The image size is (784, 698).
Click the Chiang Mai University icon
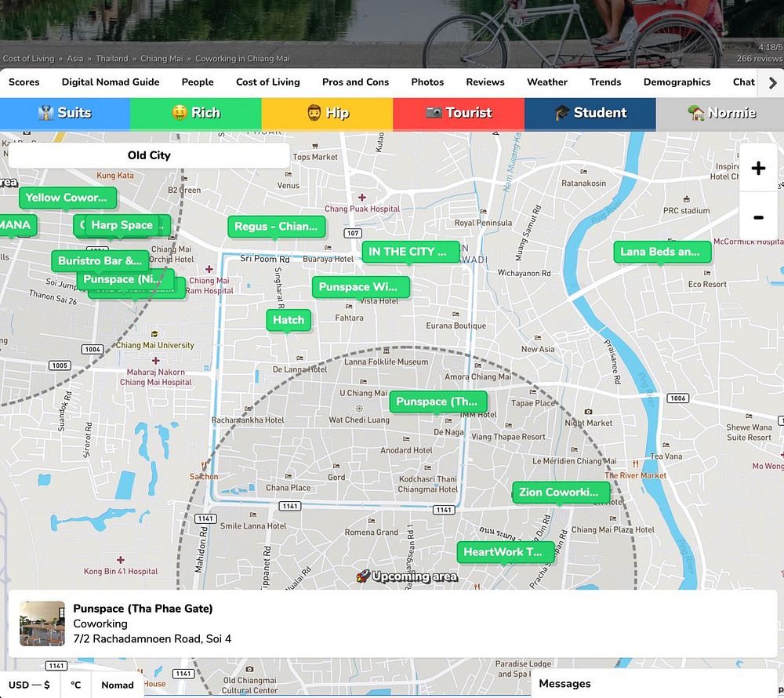[x=154, y=334]
